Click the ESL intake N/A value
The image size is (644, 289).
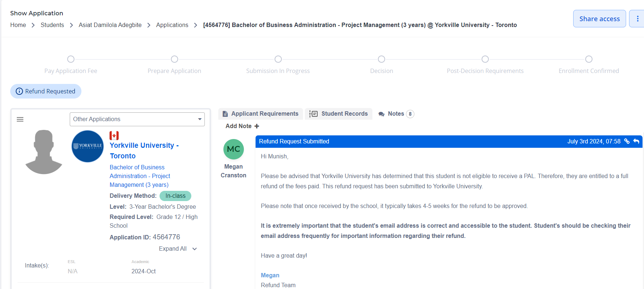coord(73,271)
